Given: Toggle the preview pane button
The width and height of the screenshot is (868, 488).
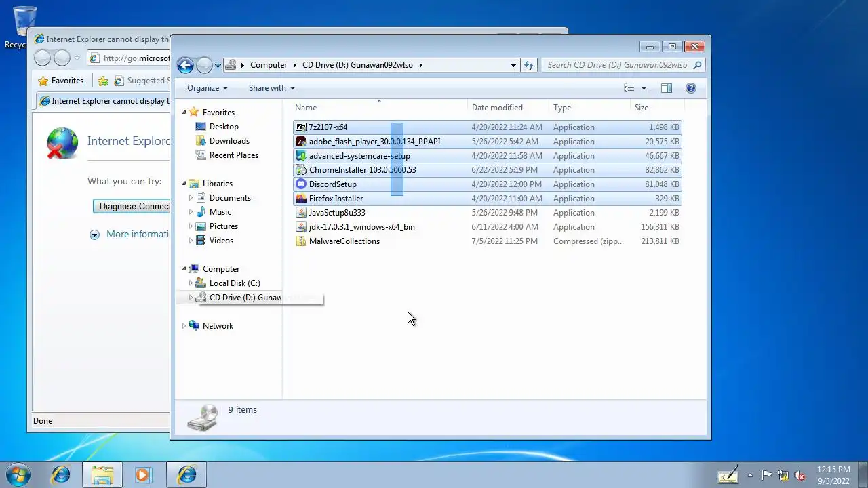Looking at the screenshot, I should (x=667, y=88).
